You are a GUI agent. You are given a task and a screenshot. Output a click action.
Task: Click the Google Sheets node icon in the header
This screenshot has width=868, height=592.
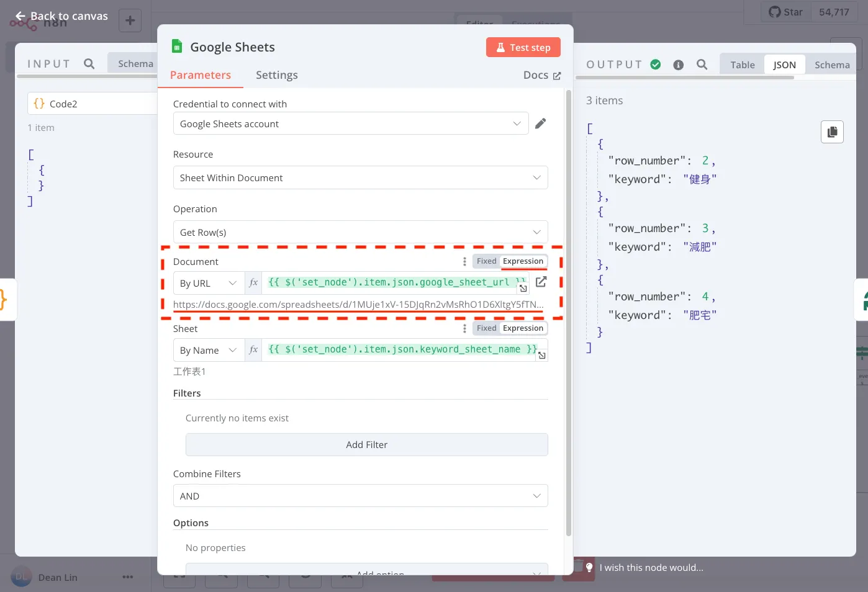(177, 47)
